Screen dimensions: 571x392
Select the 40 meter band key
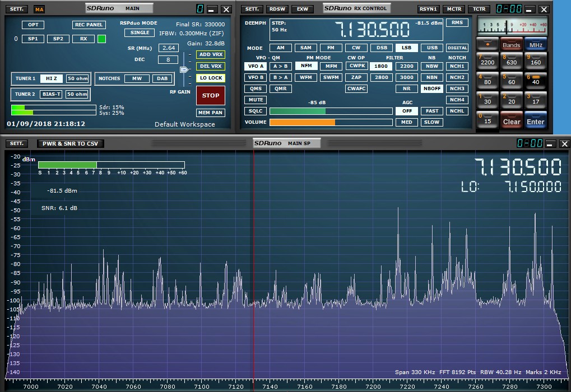[535, 81]
